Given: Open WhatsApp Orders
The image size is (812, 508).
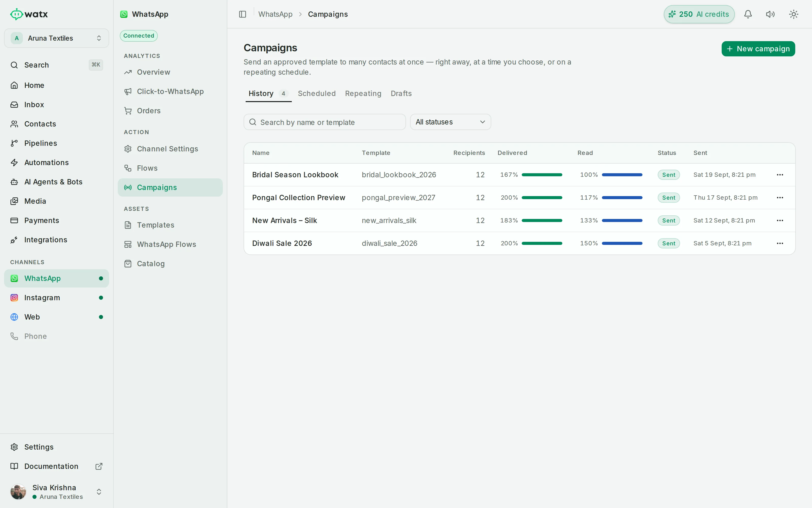Looking at the screenshot, I should coord(170,111).
